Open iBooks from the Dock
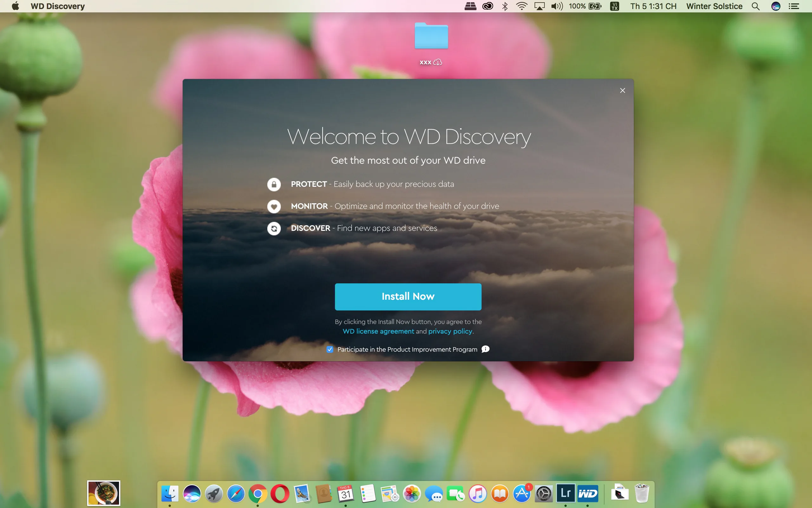812x508 pixels. click(x=500, y=493)
